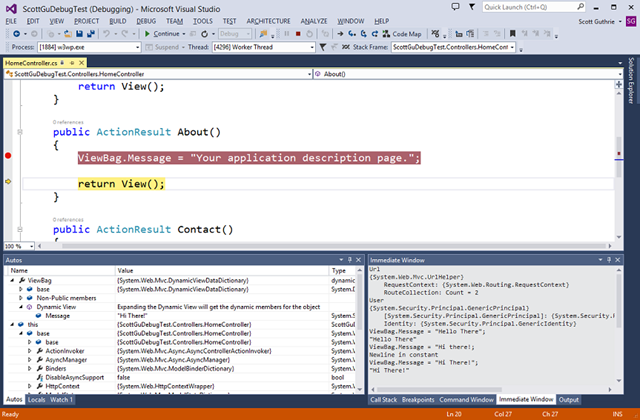Close the HomeController.cs tab
Image resolution: width=640 pixels, height=420 pixels.
pos(82,63)
